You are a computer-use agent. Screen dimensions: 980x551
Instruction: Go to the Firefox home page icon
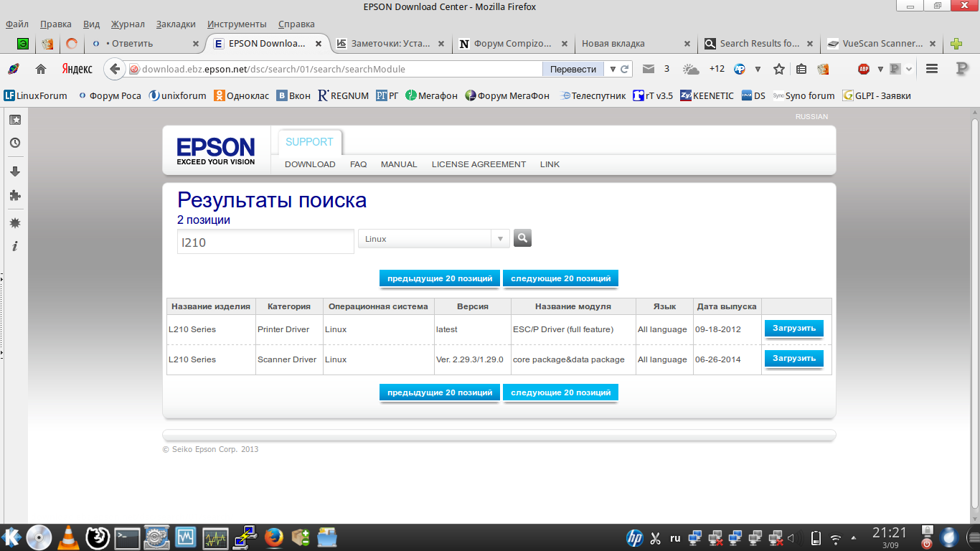pyautogui.click(x=41, y=70)
